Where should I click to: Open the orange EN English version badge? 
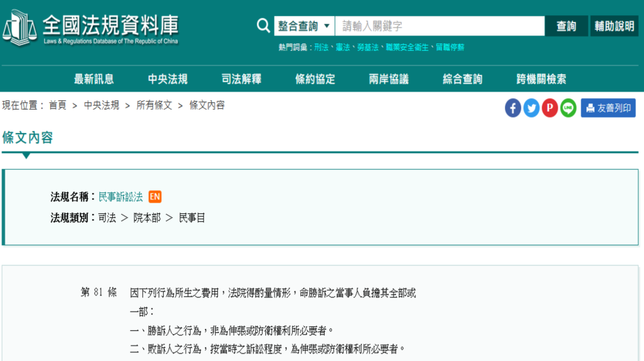pos(155,197)
